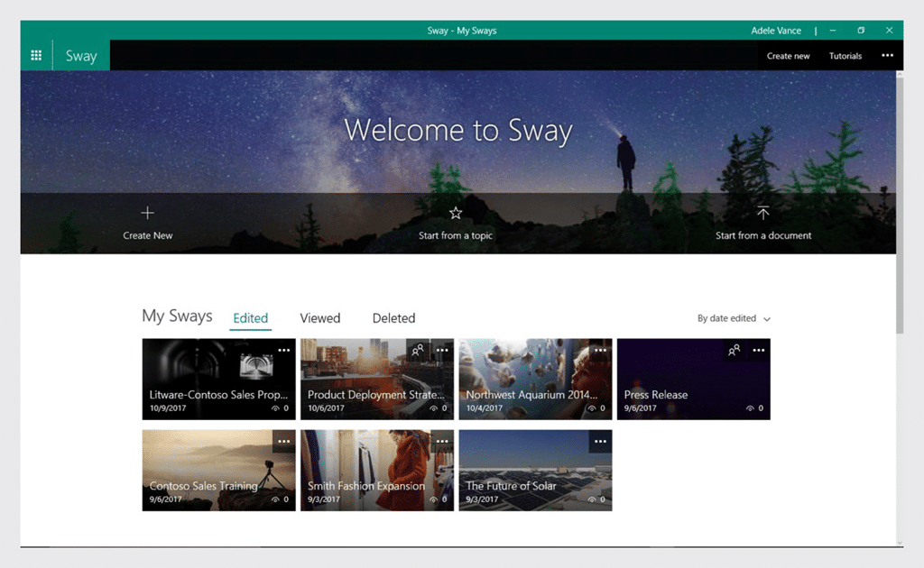The width and height of the screenshot is (924, 568).
Task: Open the Litware-Contoso Sales Prop... Sway thumbnail
Action: (218, 379)
